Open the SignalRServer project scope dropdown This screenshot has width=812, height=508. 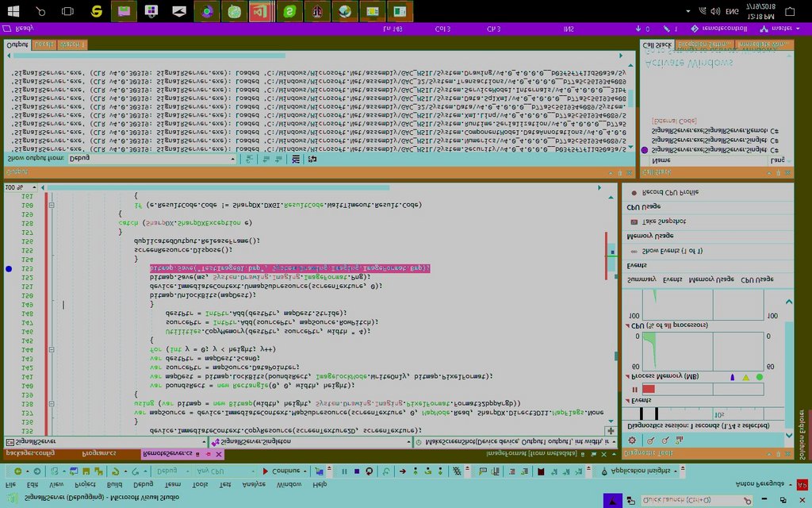(x=105, y=441)
